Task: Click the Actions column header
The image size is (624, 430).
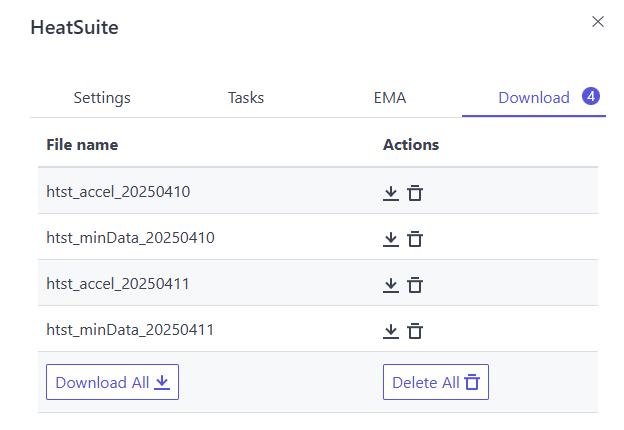Action: (x=411, y=145)
